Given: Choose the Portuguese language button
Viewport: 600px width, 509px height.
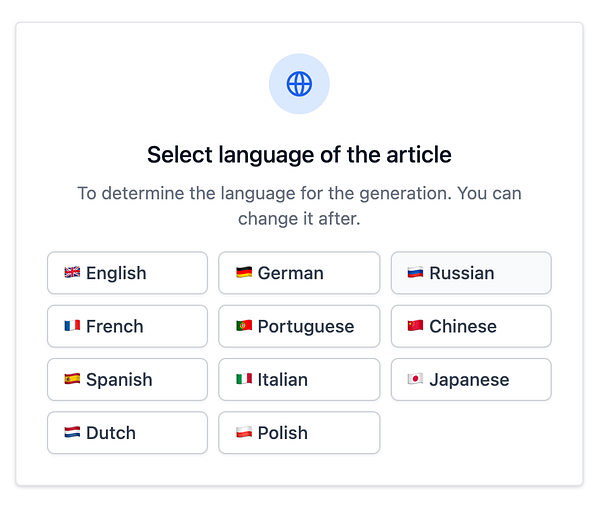Looking at the screenshot, I should click(x=299, y=326).
